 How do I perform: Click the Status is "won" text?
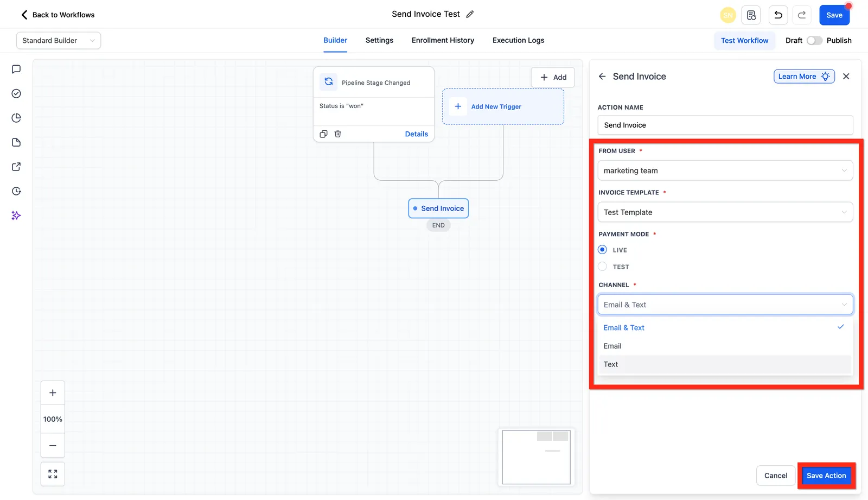tap(341, 106)
